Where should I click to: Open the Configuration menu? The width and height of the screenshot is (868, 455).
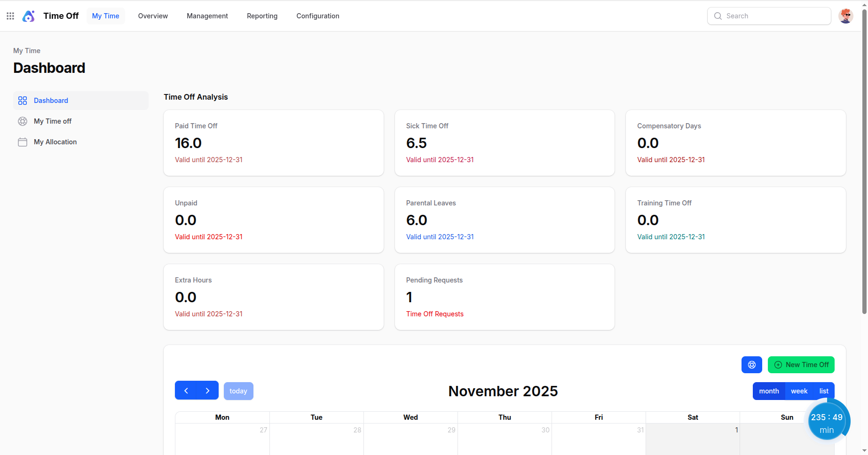point(317,16)
